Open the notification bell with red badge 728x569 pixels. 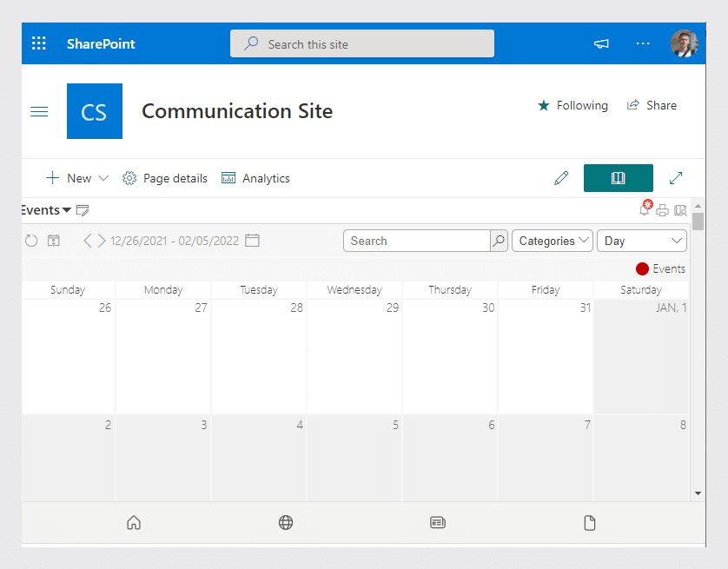tap(645, 208)
